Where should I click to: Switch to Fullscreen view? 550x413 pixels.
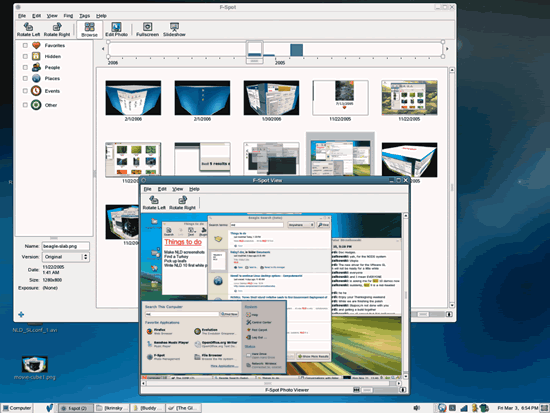pyautogui.click(x=147, y=29)
